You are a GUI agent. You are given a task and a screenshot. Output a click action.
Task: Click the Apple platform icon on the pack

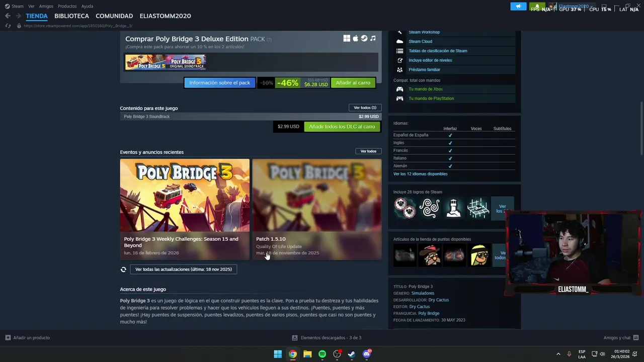pyautogui.click(x=355, y=38)
